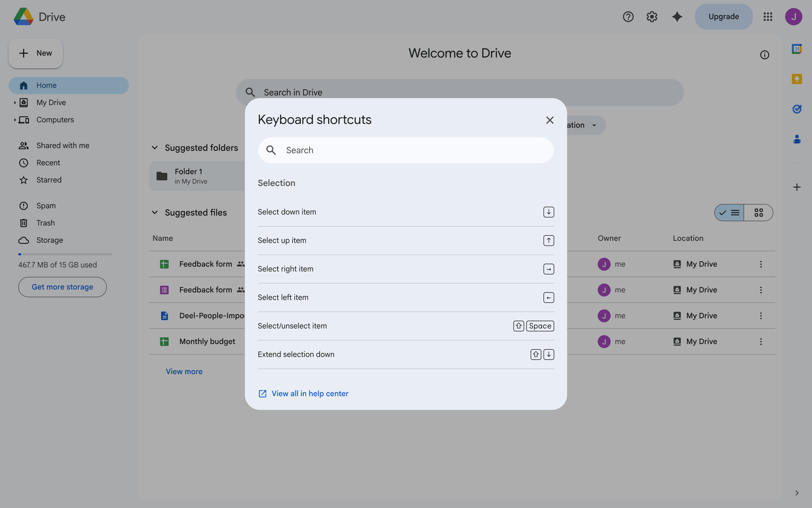
Task: Click the external-link icon beside help center
Action: (x=263, y=394)
